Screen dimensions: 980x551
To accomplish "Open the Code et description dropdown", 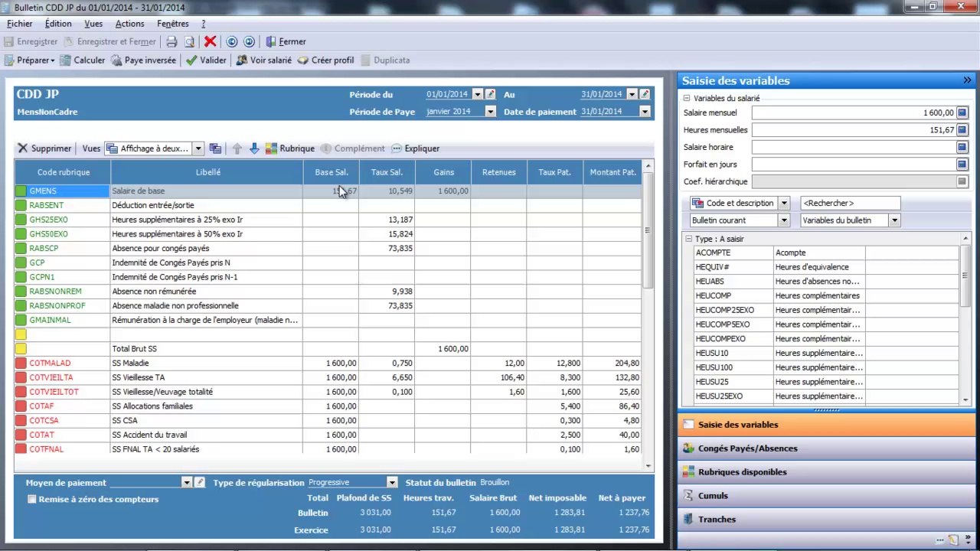I will (783, 204).
